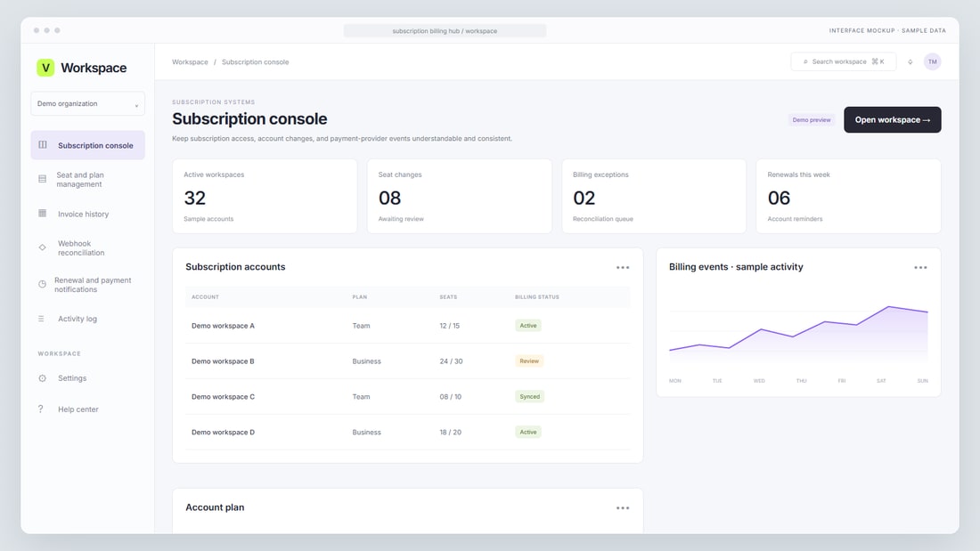980x551 pixels.
Task: Click Business plan for Demo workspace B
Action: (366, 361)
